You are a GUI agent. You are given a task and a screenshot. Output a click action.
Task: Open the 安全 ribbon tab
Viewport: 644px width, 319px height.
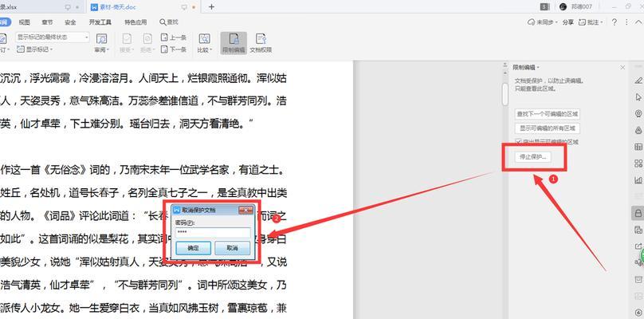70,22
